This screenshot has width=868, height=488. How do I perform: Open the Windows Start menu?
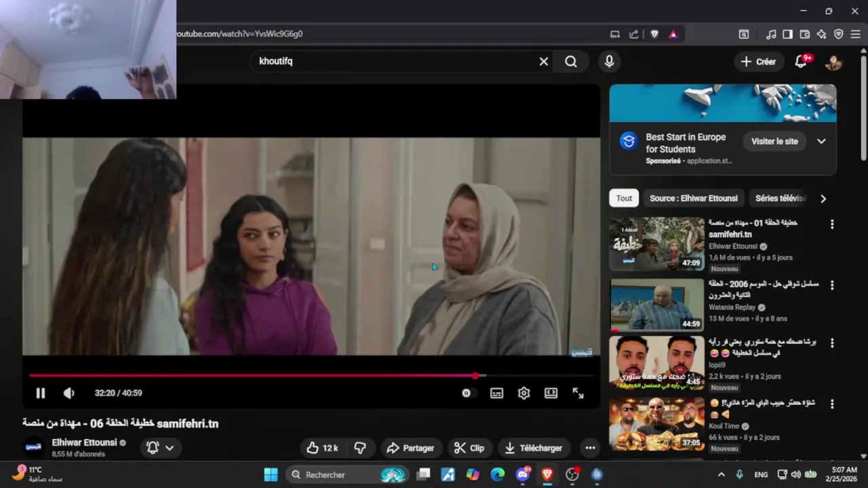[271, 474]
